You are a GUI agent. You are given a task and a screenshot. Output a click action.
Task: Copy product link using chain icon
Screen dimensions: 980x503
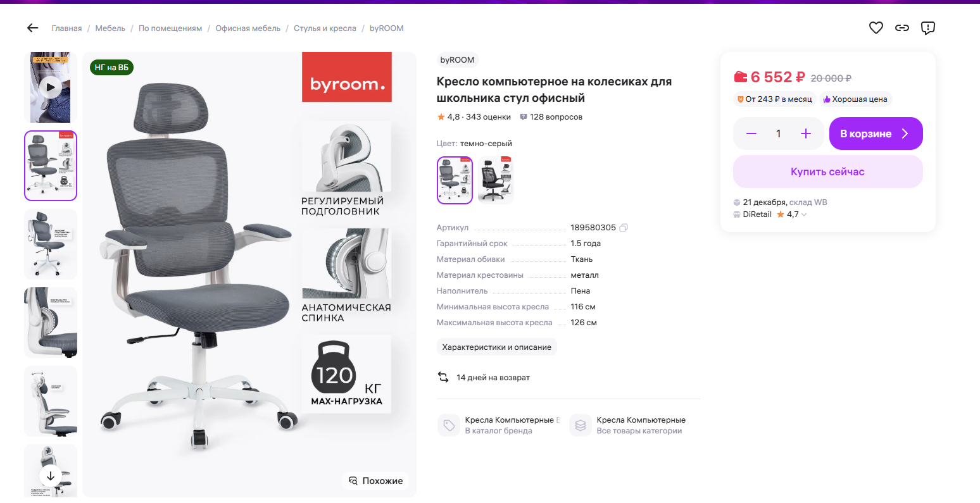(901, 28)
